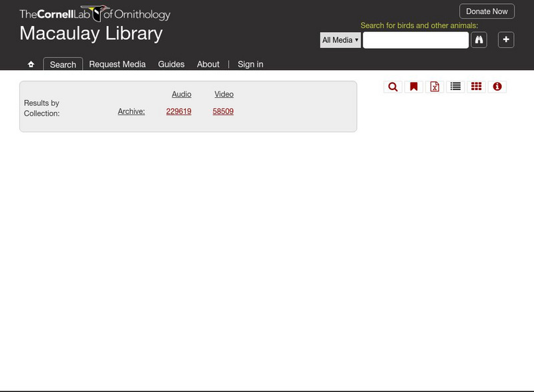Open the info icon

497,87
